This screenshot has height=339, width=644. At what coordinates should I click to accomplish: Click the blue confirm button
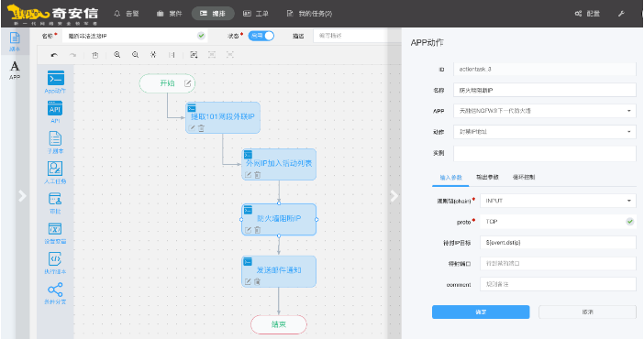point(481,312)
